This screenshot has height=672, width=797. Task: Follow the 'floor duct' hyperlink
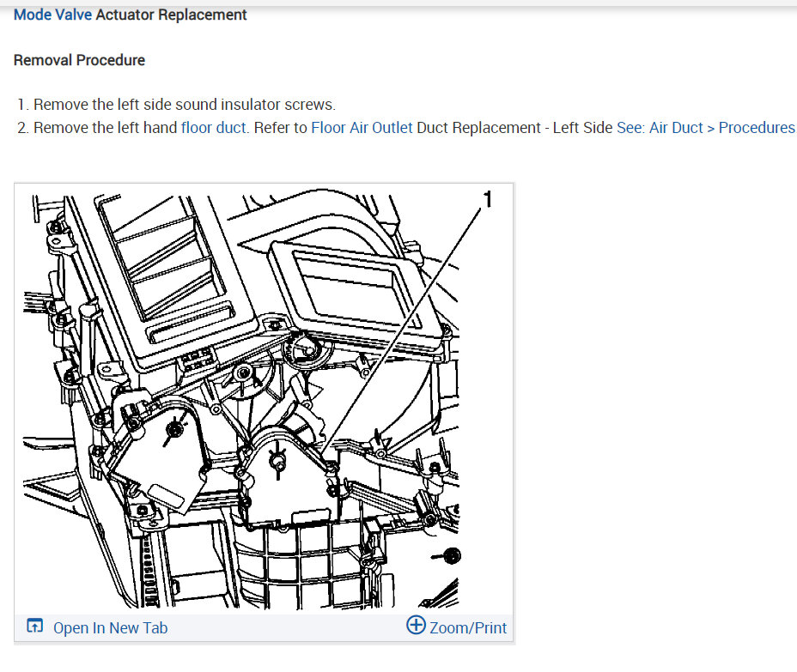pos(214,128)
